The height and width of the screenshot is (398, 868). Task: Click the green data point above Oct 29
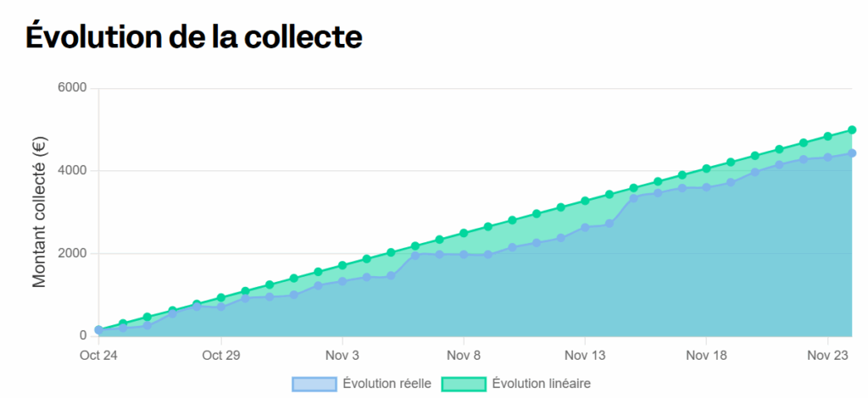coord(221,297)
